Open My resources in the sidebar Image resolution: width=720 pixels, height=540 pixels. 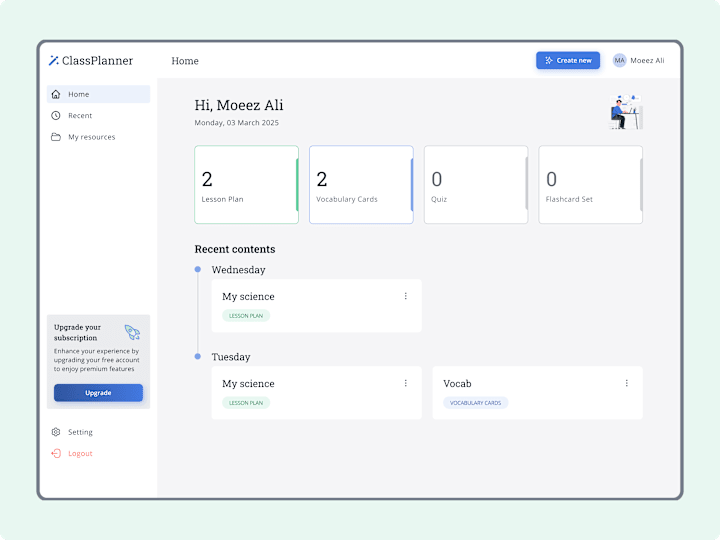coord(98,137)
